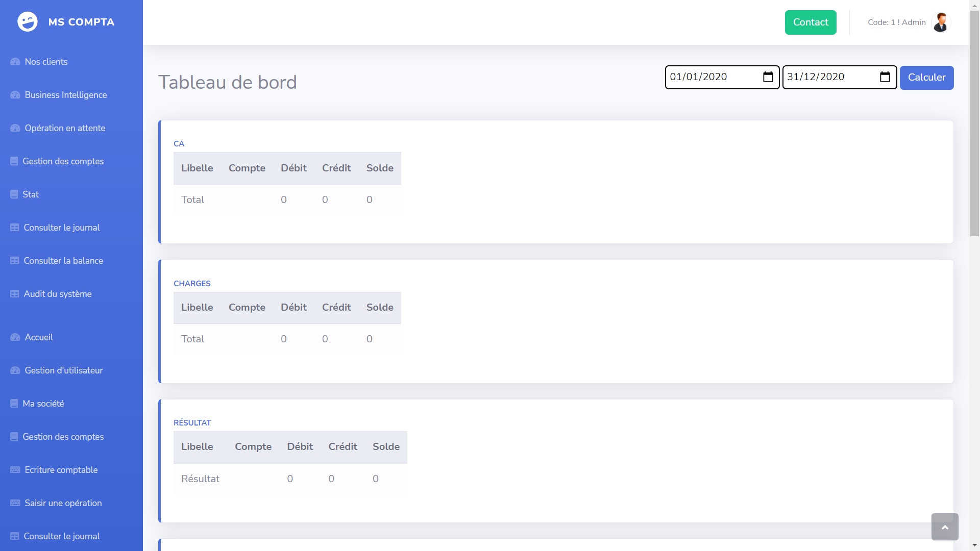Click the scroll-to-top arrow button
This screenshot has width=980, height=551.
pyautogui.click(x=945, y=527)
